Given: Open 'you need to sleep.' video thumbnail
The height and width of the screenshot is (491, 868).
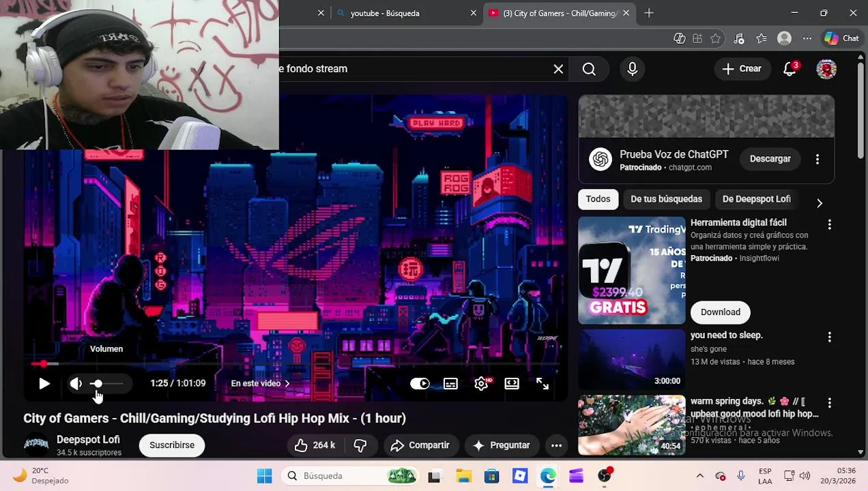Looking at the screenshot, I should point(632,359).
